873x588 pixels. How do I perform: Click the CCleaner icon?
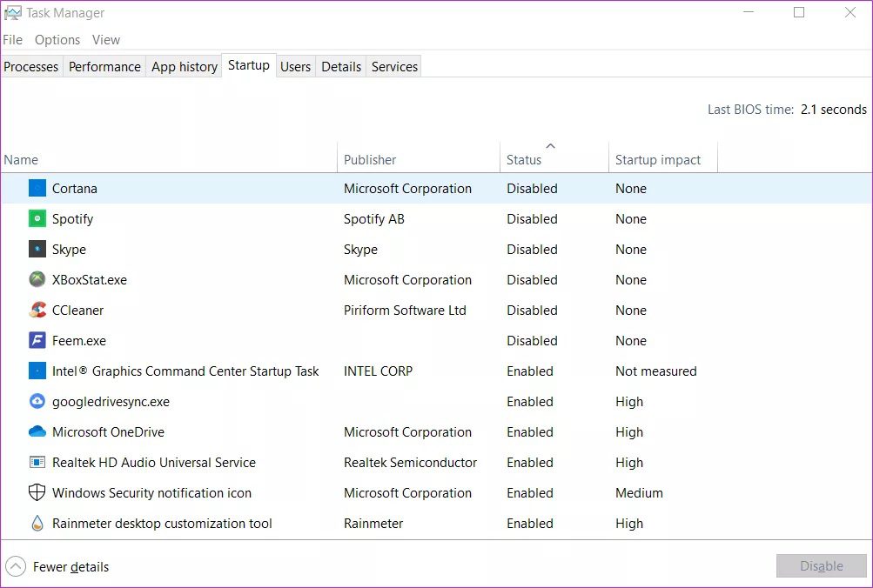37,310
